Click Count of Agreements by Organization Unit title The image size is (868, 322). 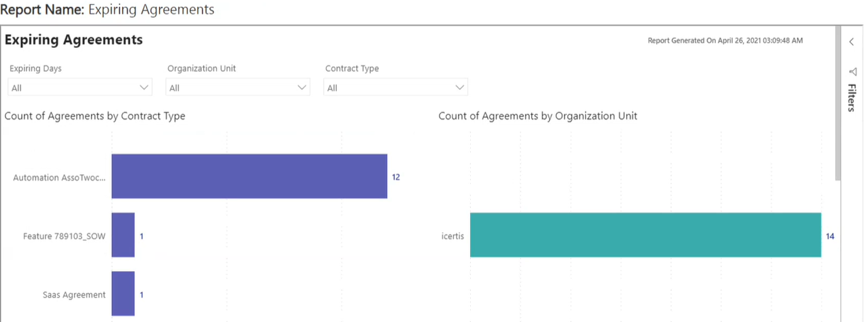click(x=537, y=116)
